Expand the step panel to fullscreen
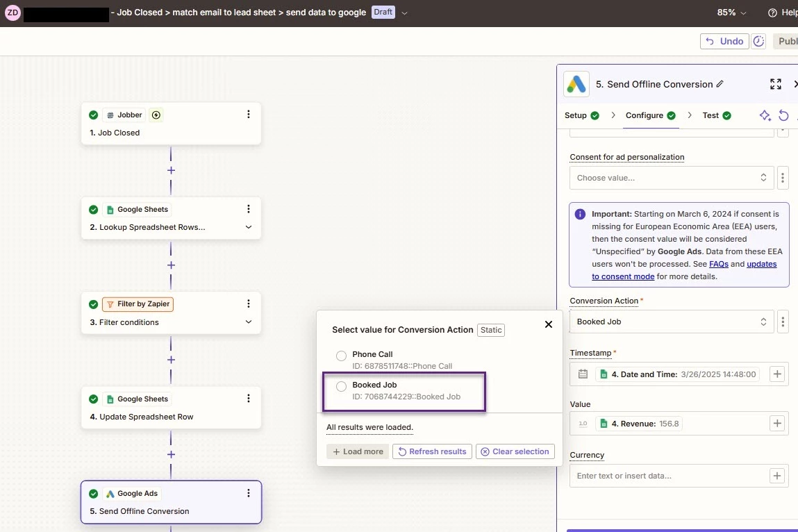The image size is (798, 532). (775, 84)
